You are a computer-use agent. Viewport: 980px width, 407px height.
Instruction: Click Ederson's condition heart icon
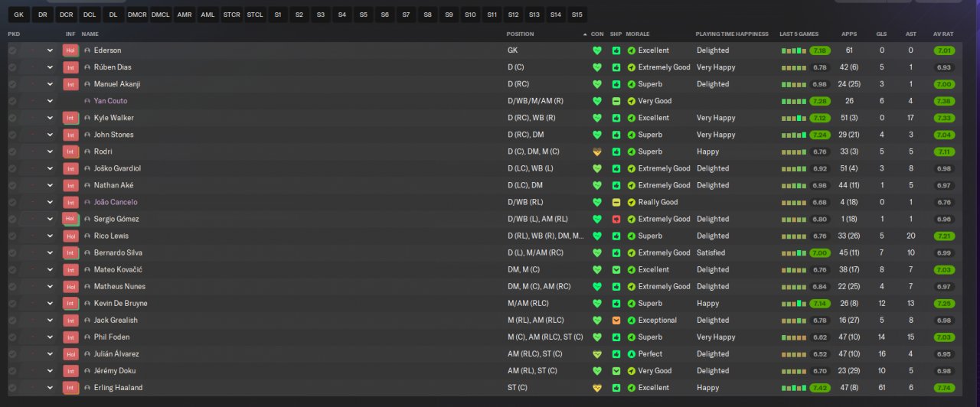pos(597,50)
